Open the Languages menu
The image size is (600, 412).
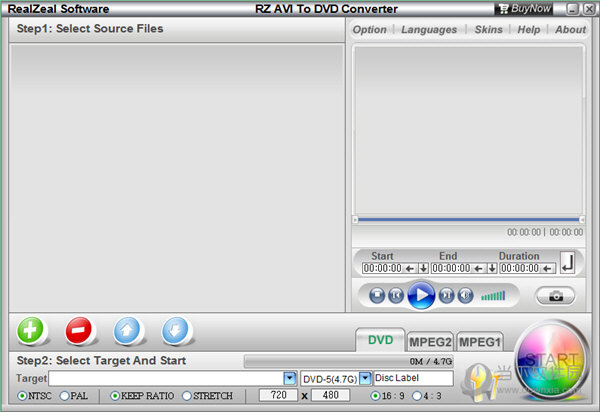point(429,29)
